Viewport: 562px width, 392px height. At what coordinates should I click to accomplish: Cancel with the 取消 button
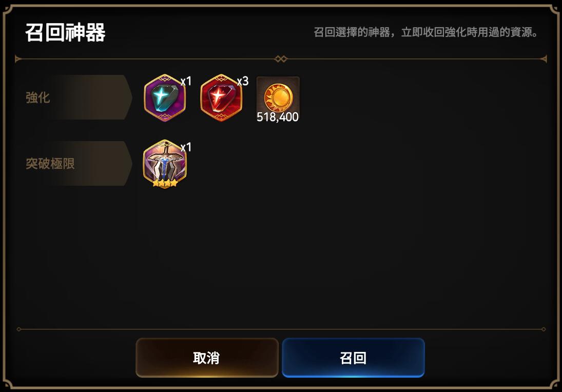(x=207, y=358)
